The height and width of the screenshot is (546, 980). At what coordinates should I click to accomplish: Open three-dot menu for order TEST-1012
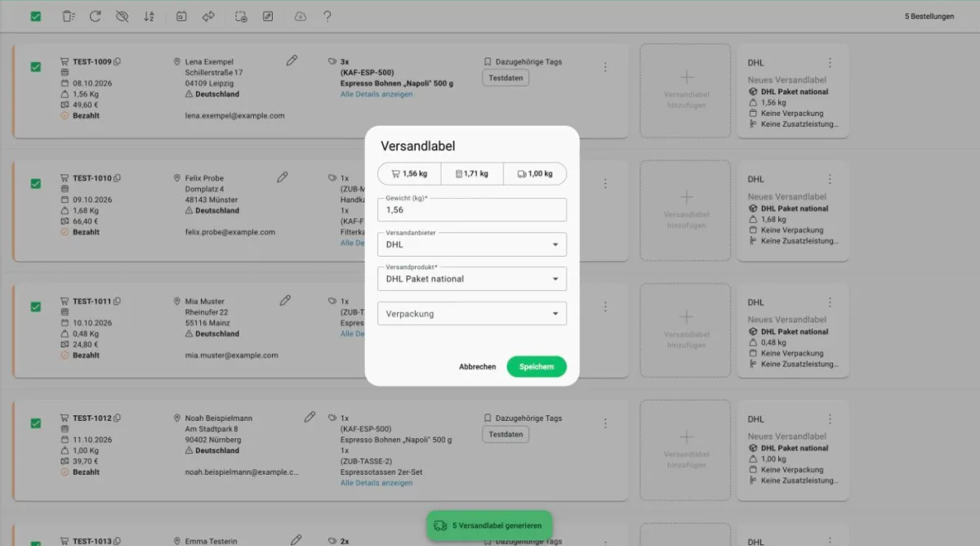(605, 423)
